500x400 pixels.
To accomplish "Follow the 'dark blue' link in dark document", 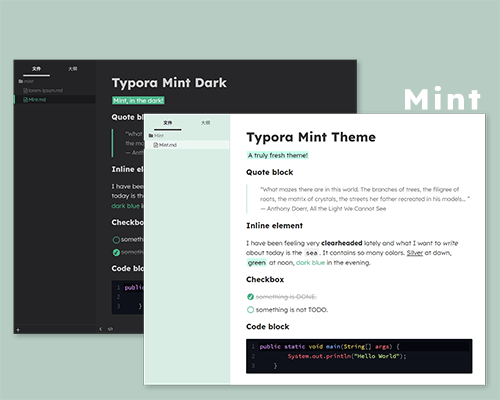I will (x=125, y=206).
